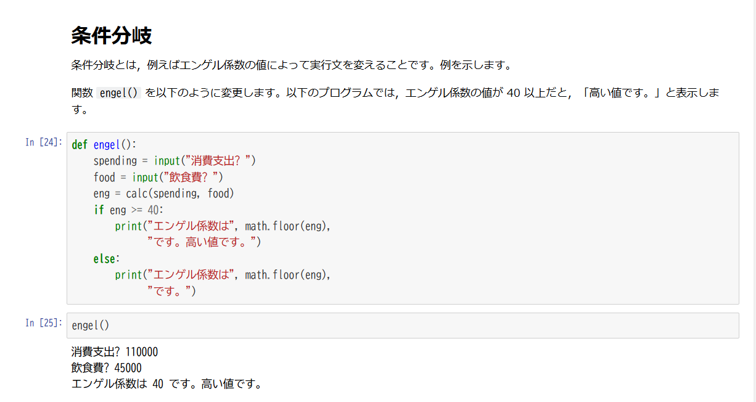This screenshot has height=402, width=756.
Task: Focus the engel() call code cell
Action: pyautogui.click(x=400, y=325)
